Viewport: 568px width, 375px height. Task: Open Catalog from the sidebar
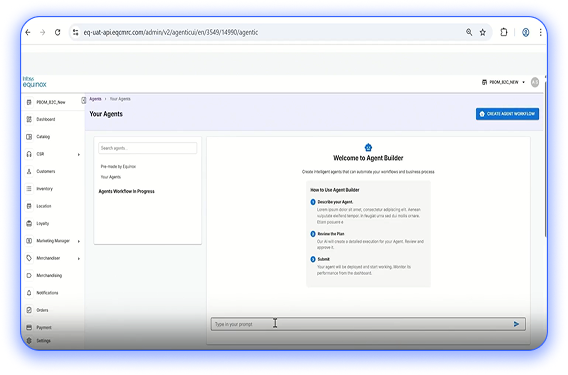pos(43,137)
